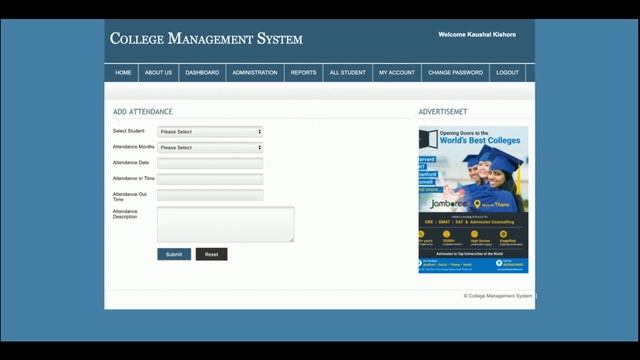
Task: Focus the Attendance Out Time field
Action: pos(210,195)
